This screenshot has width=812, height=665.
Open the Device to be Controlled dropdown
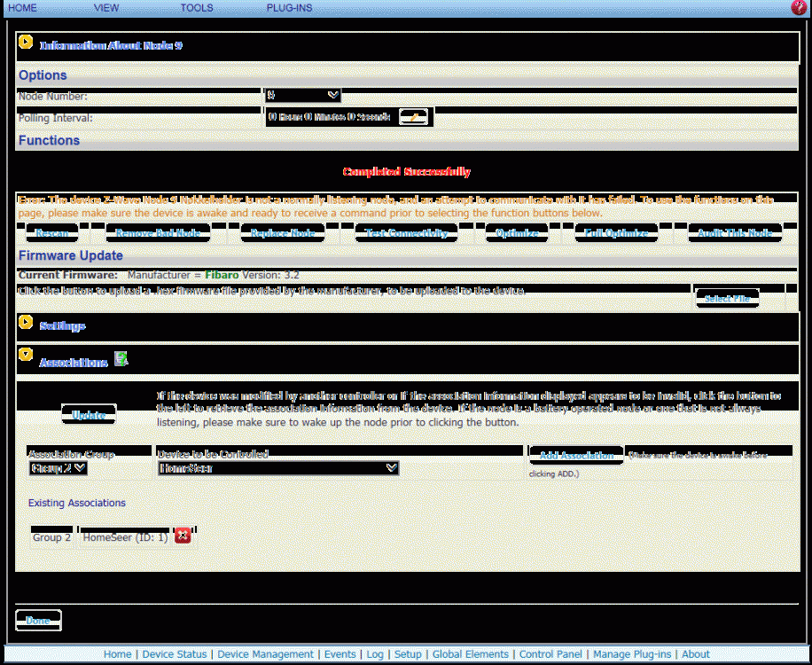[x=278, y=467]
